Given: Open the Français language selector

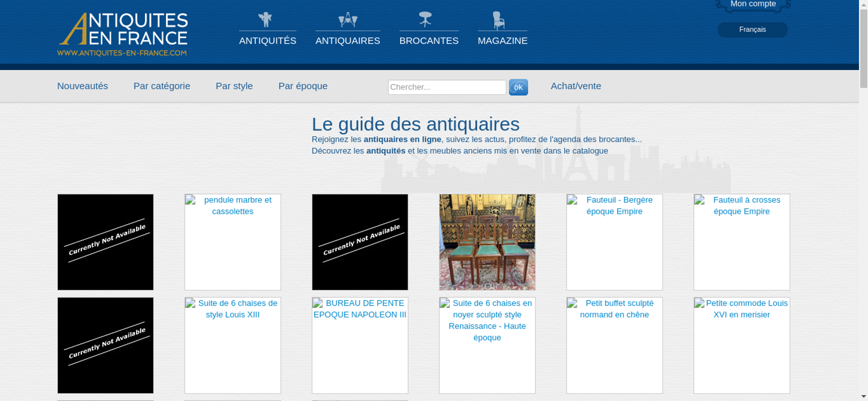Looking at the screenshot, I should (752, 30).
